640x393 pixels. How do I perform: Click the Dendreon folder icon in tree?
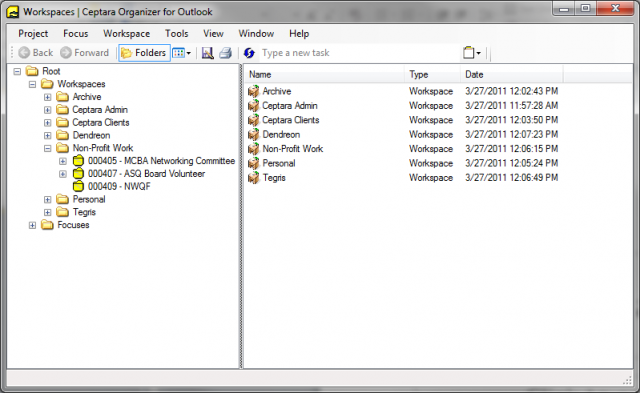pyautogui.click(x=62, y=135)
